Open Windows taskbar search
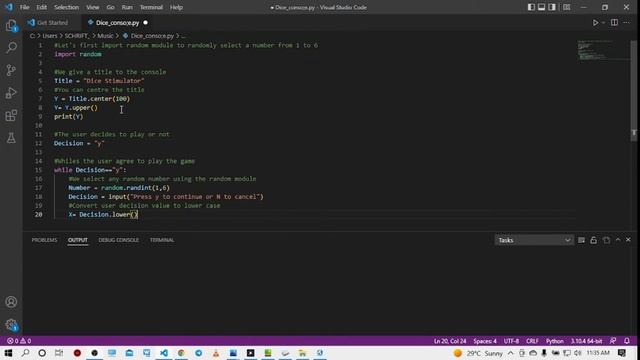Image resolution: width=640 pixels, height=360 pixels. pyautogui.click(x=25, y=353)
